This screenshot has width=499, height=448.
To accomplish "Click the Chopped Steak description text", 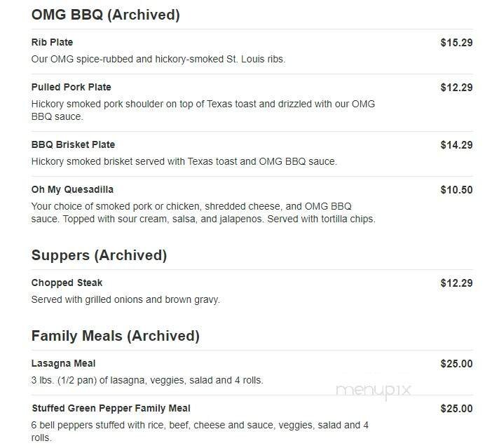I will tap(125, 300).
